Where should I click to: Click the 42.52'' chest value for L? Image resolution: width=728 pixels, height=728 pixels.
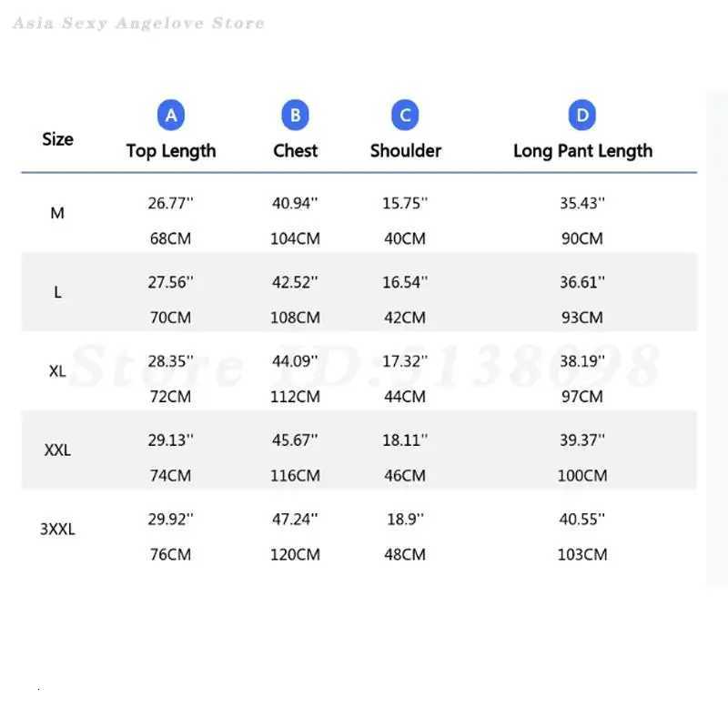tap(295, 282)
